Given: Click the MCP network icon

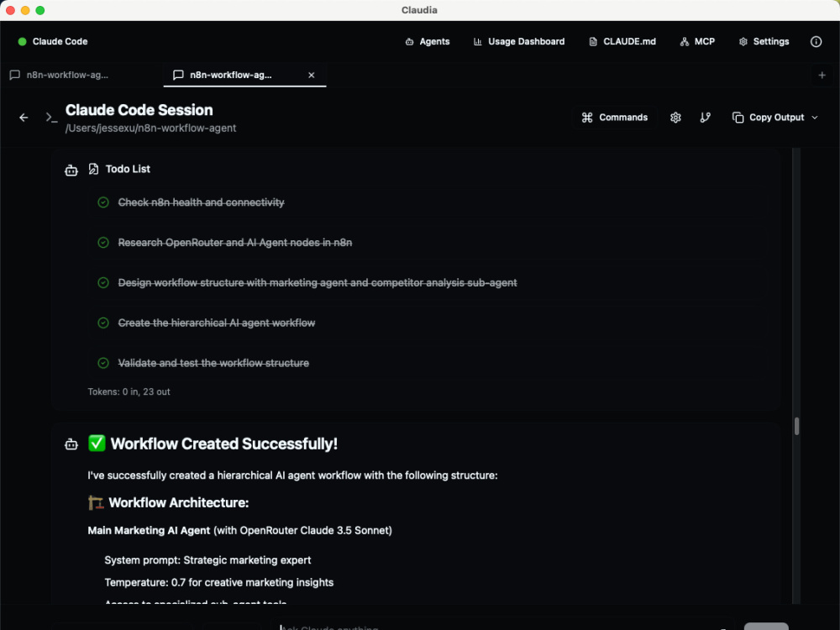Looking at the screenshot, I should [684, 41].
